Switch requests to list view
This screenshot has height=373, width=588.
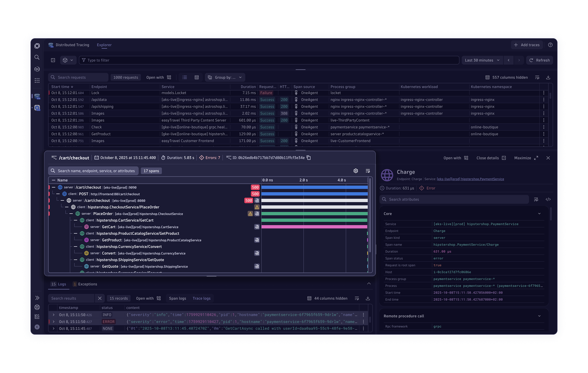click(185, 77)
